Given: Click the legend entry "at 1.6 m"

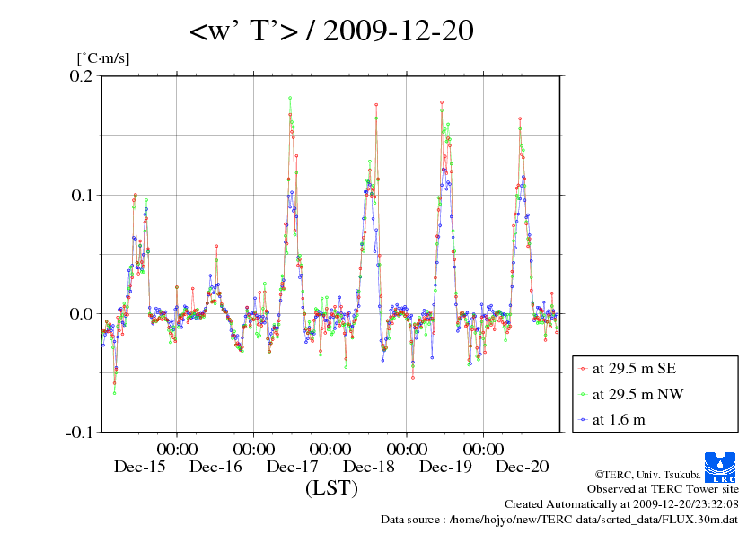Looking at the screenshot, I should click(619, 420).
